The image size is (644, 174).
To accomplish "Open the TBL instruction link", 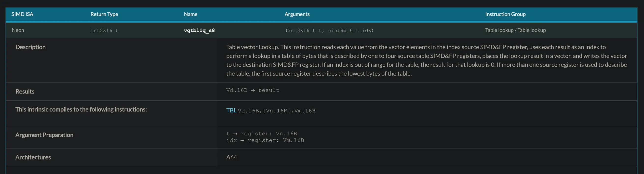I will [x=231, y=110].
